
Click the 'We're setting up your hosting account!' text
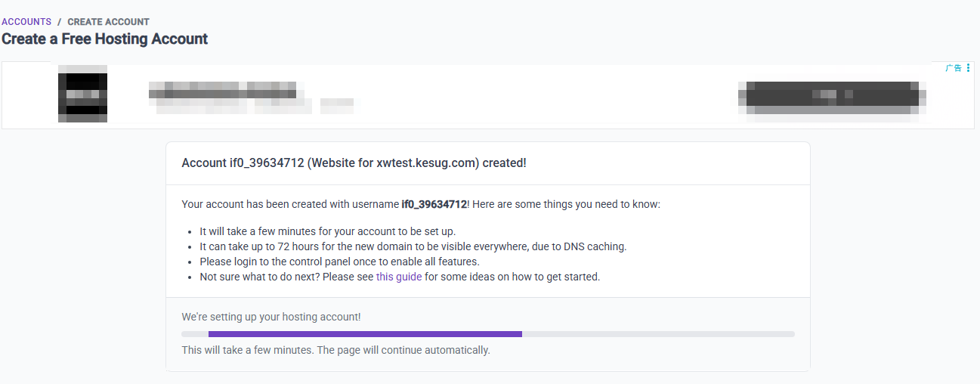click(271, 317)
